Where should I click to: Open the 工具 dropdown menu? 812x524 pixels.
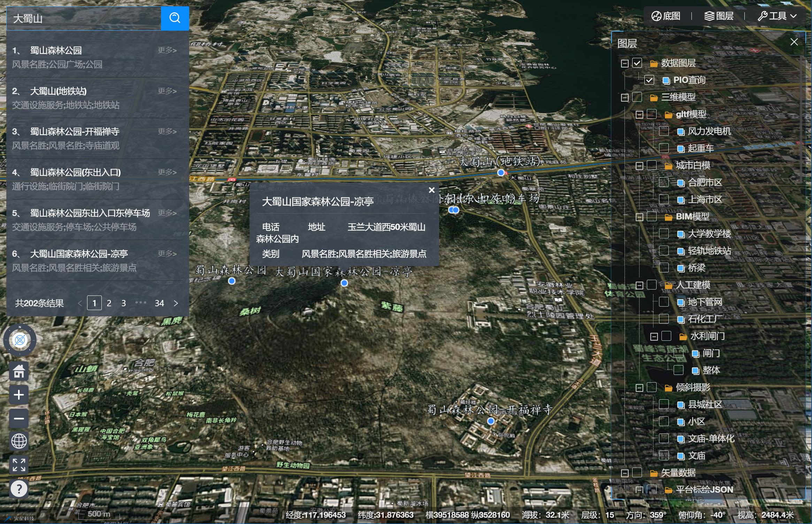pyautogui.click(x=777, y=16)
